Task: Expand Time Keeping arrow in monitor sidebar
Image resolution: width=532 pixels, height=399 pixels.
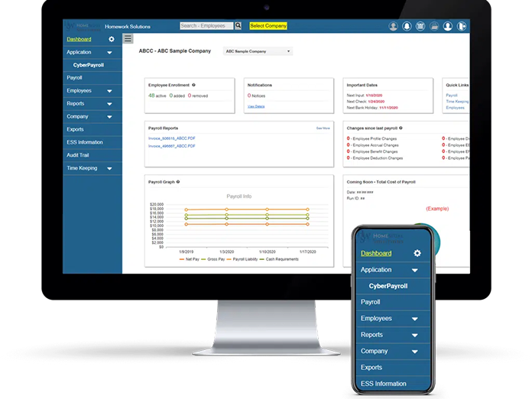Action: click(x=109, y=168)
